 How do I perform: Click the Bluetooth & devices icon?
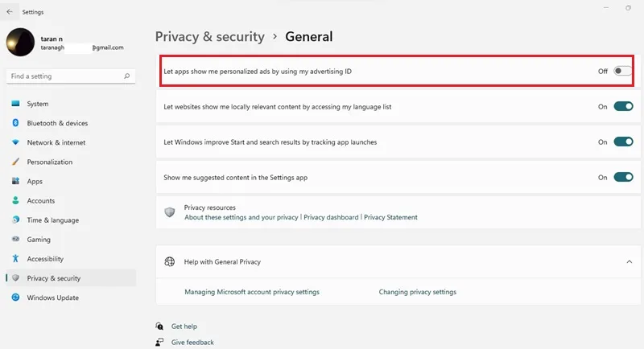tap(15, 122)
